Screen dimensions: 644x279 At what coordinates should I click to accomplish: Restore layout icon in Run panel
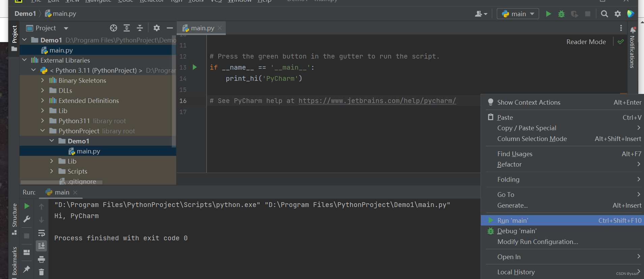[x=27, y=252]
